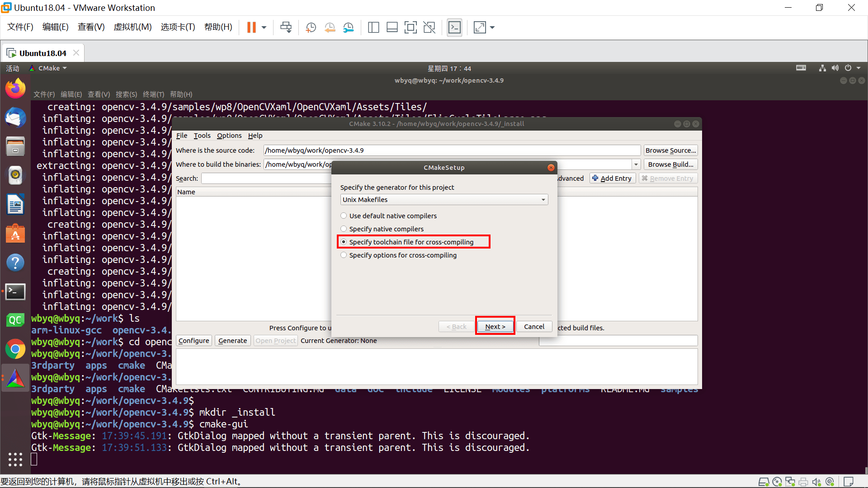Launch Firefox from the dock

click(15, 88)
